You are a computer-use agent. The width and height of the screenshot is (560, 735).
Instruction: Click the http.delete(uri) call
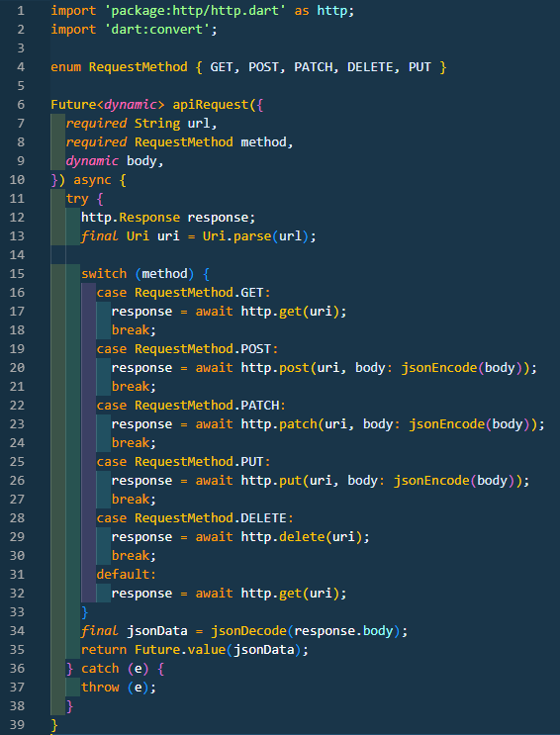[302, 537]
